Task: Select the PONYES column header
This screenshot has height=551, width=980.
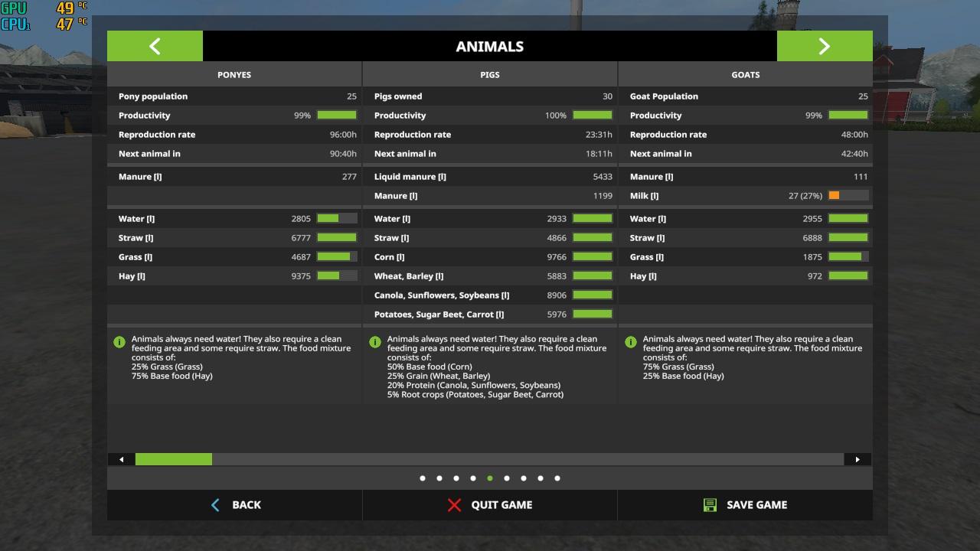Action: 234,75
